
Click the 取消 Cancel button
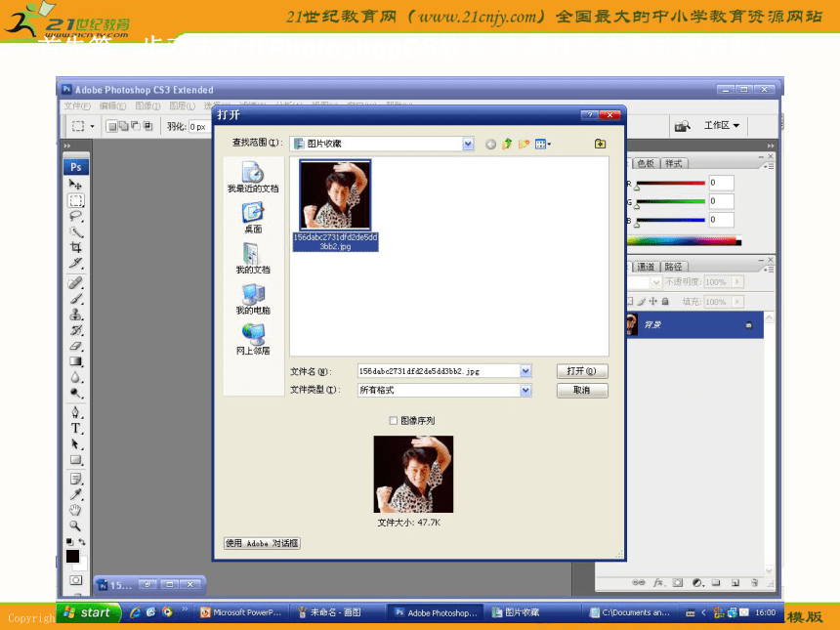tap(582, 390)
